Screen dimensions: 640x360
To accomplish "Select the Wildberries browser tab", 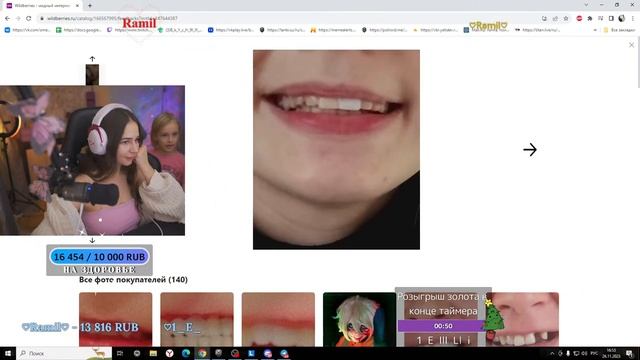I will 41,6.
